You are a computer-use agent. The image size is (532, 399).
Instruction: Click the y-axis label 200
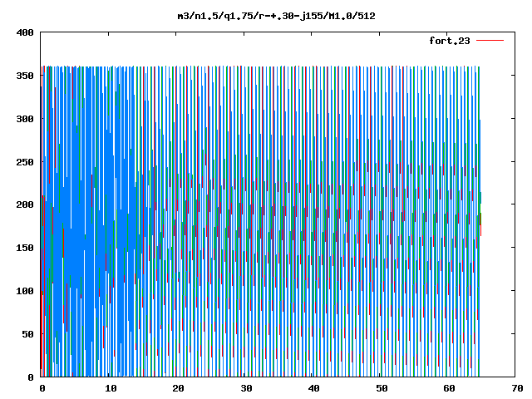click(x=25, y=204)
